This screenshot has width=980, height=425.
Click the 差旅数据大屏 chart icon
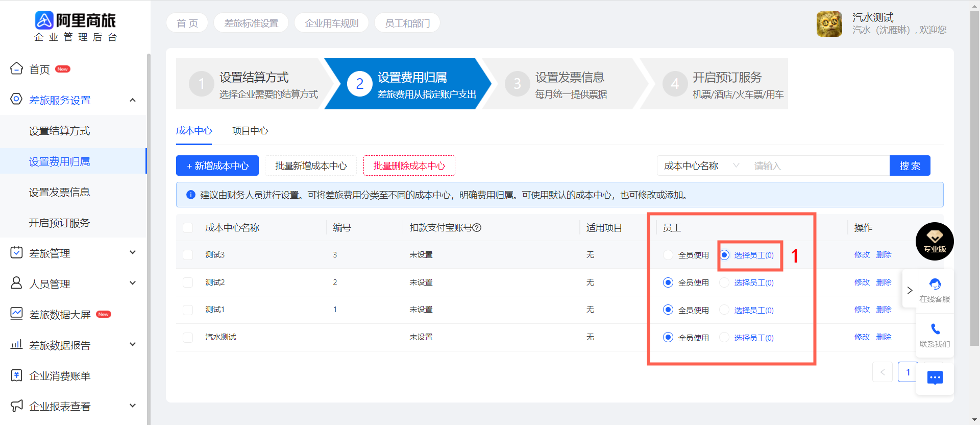pos(16,314)
